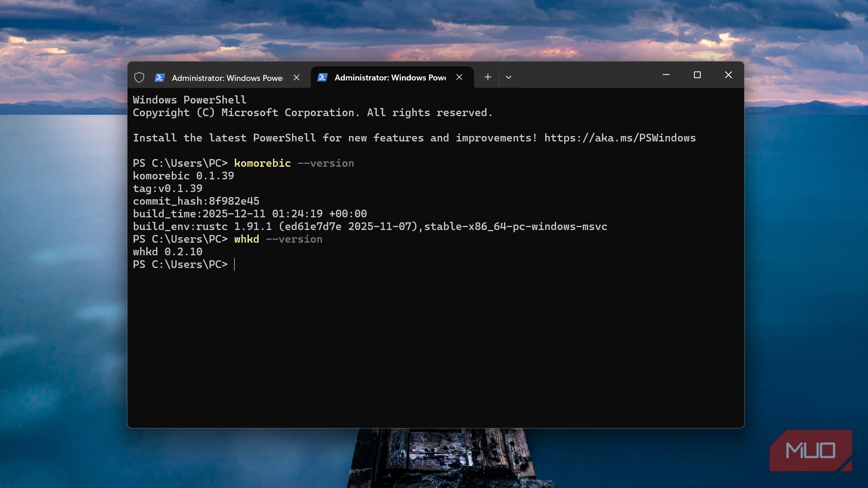This screenshot has width=868, height=488.
Task: Minimize the Terminal window
Action: (x=666, y=75)
